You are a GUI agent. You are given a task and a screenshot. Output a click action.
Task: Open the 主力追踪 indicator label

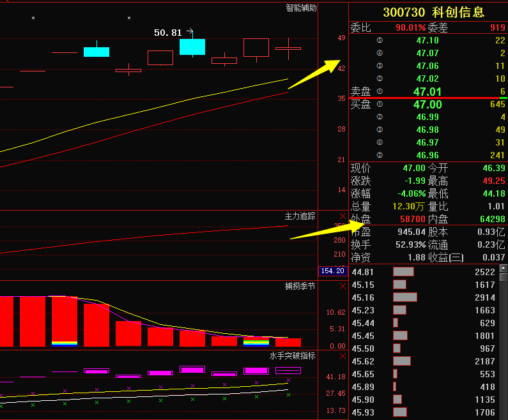tap(300, 216)
